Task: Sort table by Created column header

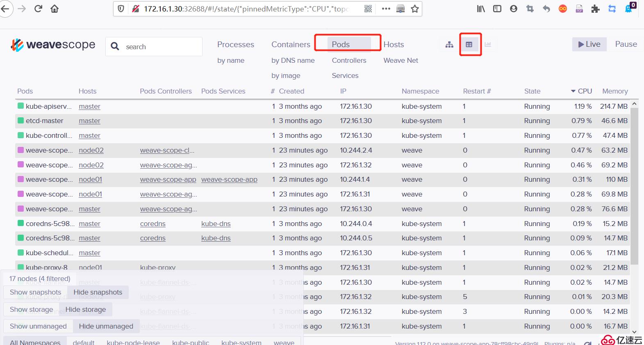Action: pos(291,91)
